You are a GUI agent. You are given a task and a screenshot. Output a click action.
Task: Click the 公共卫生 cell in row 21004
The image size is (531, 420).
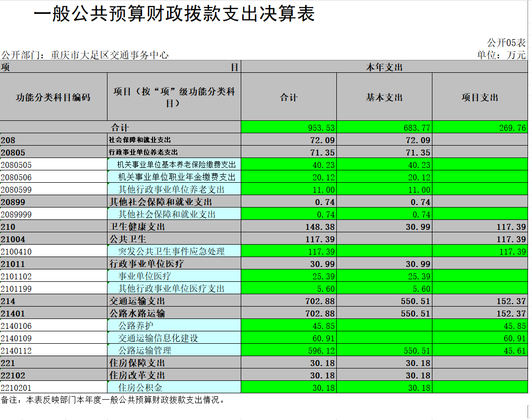click(x=174, y=239)
